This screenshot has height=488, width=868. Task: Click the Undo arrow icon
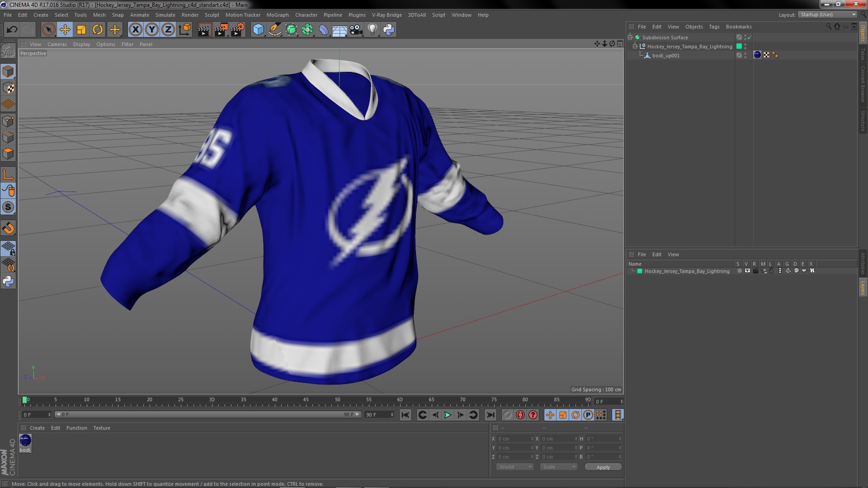tap(12, 30)
